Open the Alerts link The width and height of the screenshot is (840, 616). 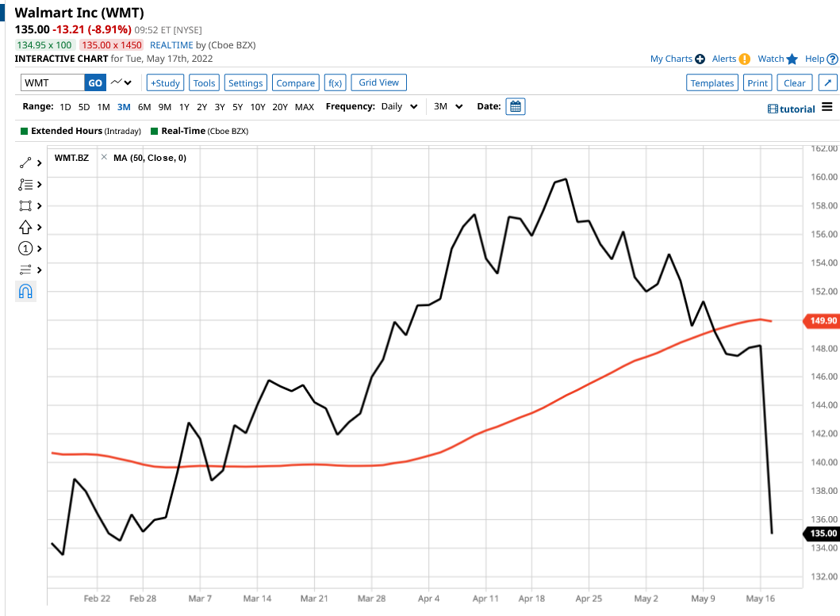point(724,59)
